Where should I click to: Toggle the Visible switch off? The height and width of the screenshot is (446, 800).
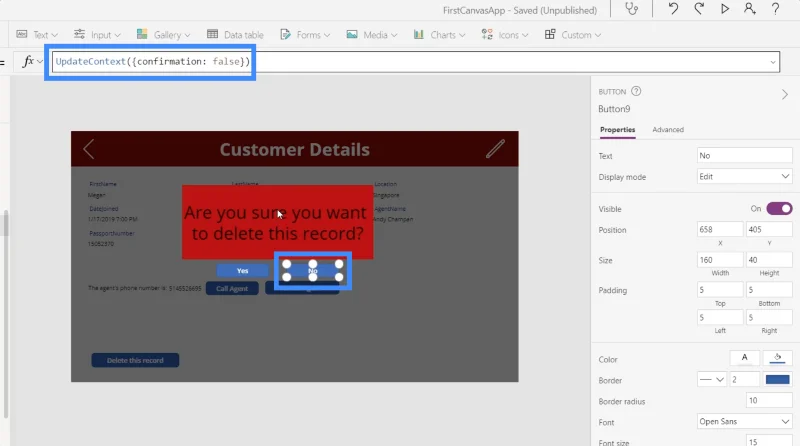[779, 209]
